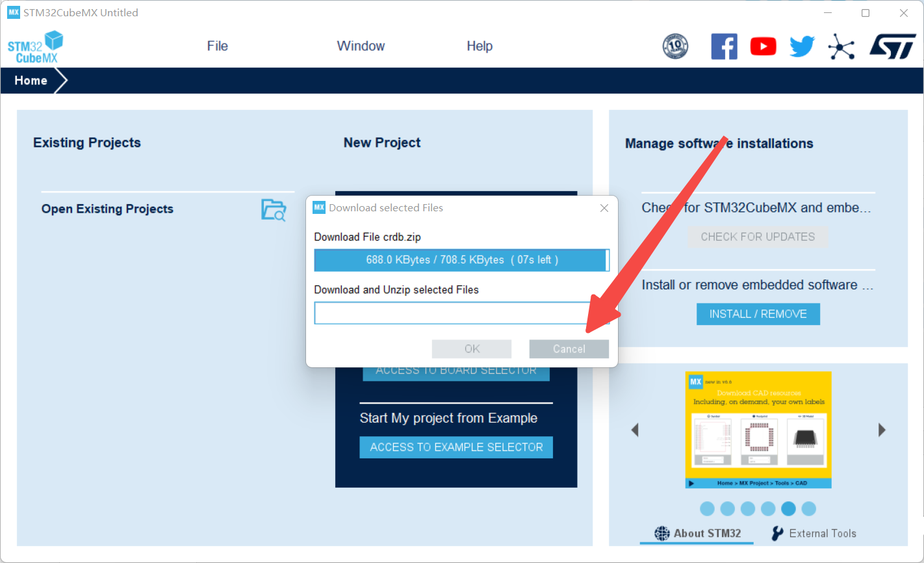
Task: Click "Install or remove embedded software" text
Action: [758, 285]
